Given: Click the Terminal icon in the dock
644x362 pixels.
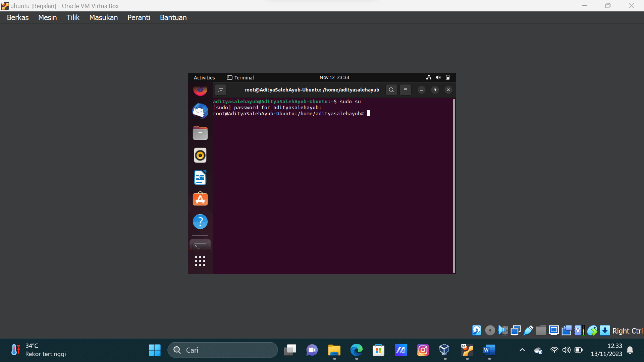Looking at the screenshot, I should tap(200, 246).
